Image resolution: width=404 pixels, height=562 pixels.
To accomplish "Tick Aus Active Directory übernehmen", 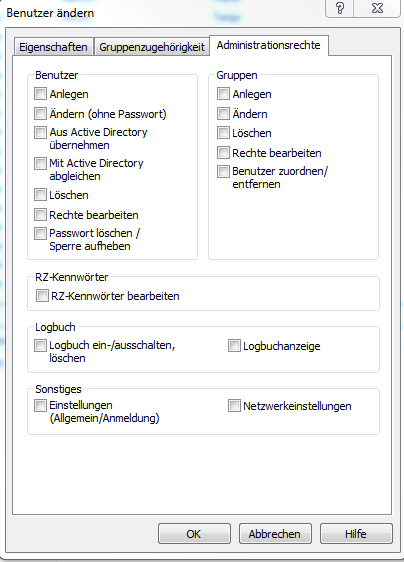I will click(40, 132).
